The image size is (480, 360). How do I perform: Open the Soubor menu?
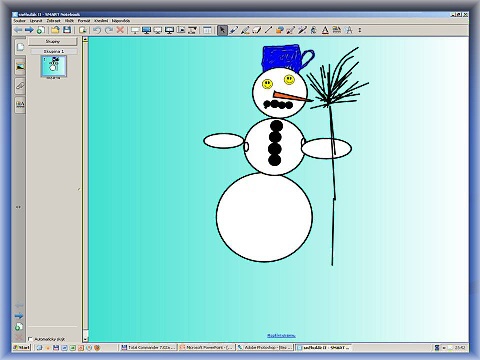coord(19,21)
